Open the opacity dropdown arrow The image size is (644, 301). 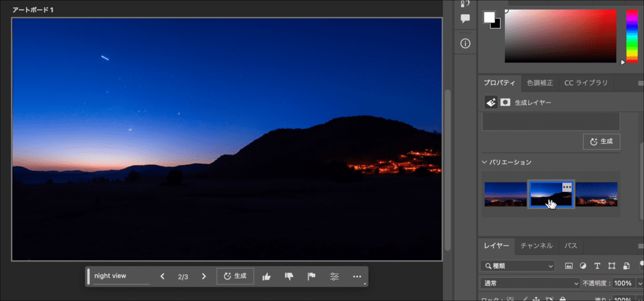point(639,284)
